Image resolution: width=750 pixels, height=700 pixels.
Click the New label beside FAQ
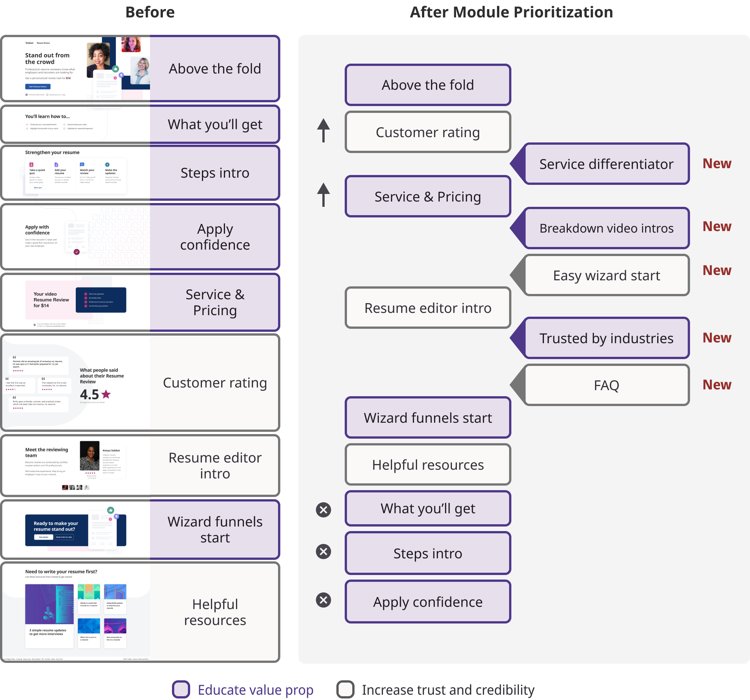pyautogui.click(x=717, y=385)
